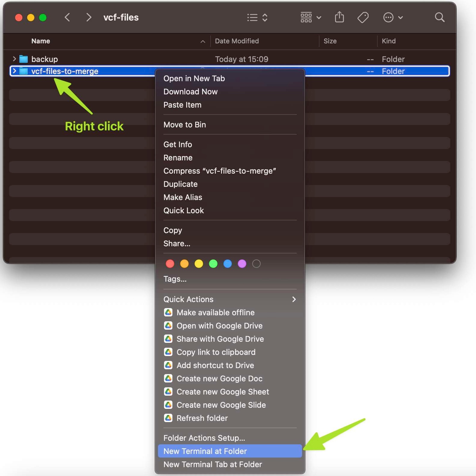Apply the blue tag color
Image resolution: width=476 pixels, height=476 pixels.
[x=228, y=264]
